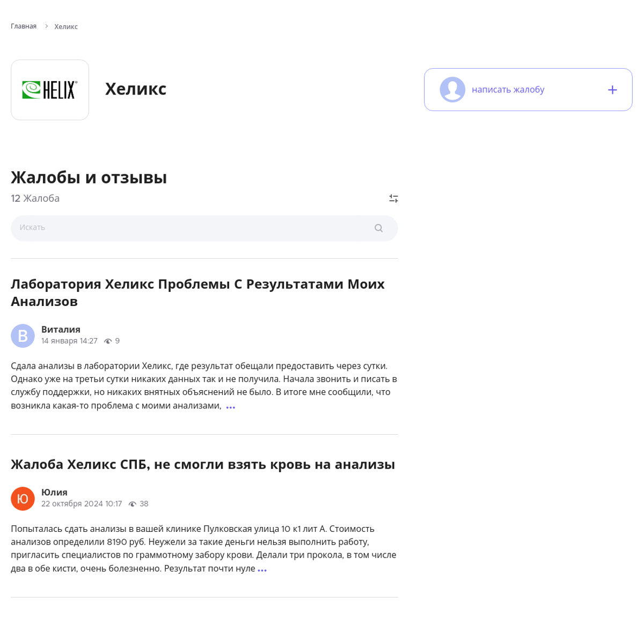
Task: Click the eye views icon showing 38
Action: (133, 504)
